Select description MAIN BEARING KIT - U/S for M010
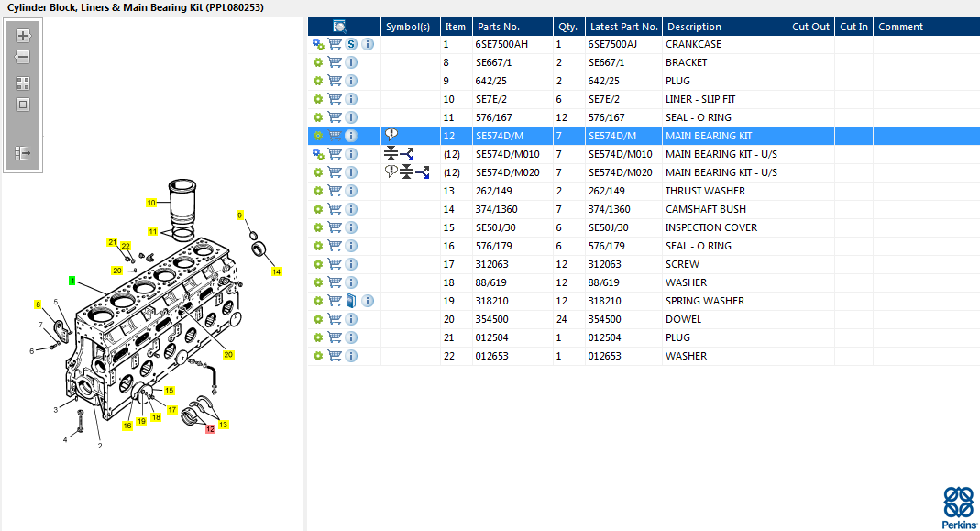 click(721, 154)
